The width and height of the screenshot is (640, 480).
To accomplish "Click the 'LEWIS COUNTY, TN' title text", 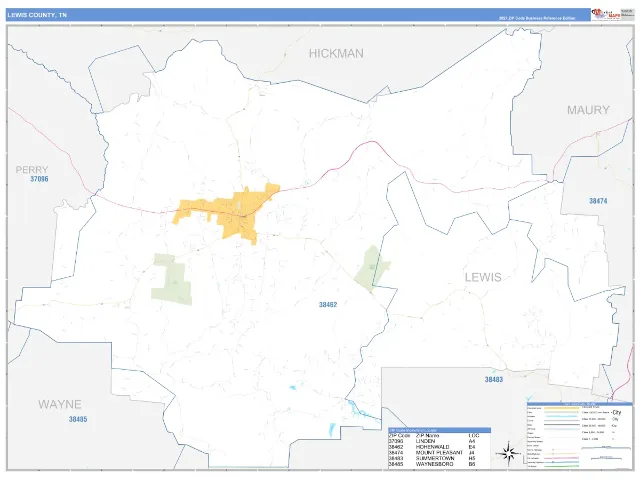I will pos(37,15).
